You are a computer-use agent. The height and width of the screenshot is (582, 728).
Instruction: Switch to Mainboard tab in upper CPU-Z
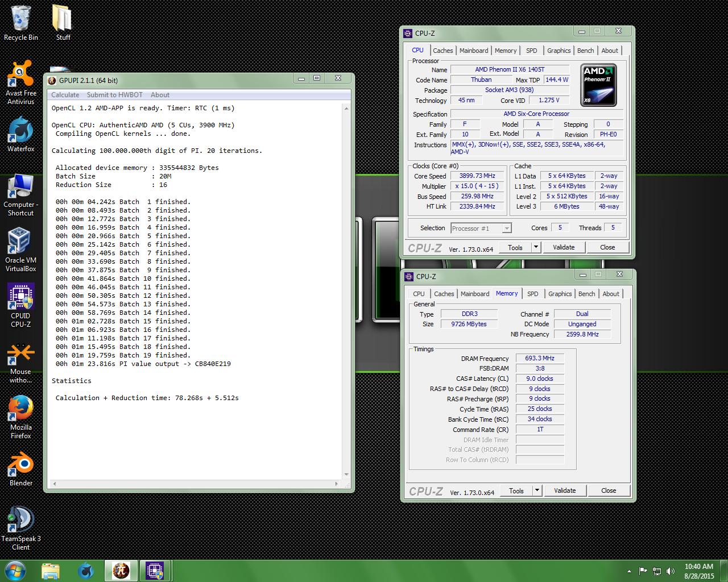tap(474, 51)
